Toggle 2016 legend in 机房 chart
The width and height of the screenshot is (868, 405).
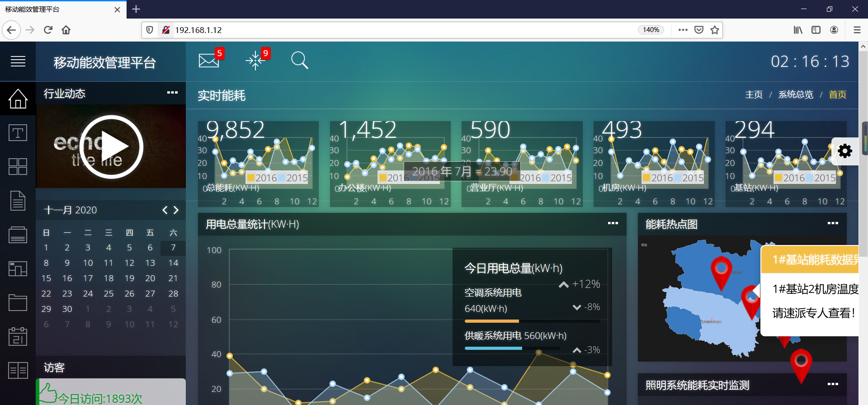(658, 178)
